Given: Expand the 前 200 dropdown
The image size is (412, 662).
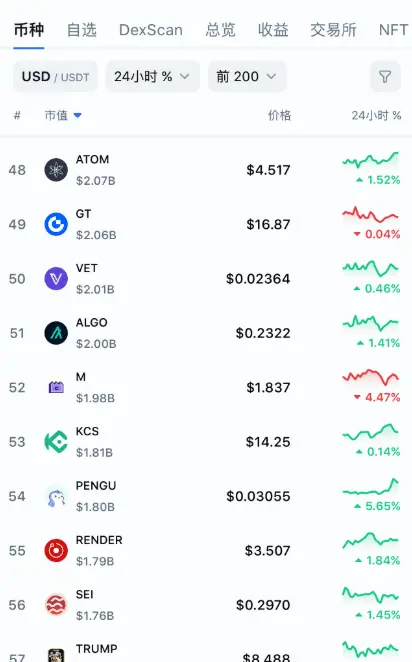Looking at the screenshot, I should pyautogui.click(x=247, y=76).
